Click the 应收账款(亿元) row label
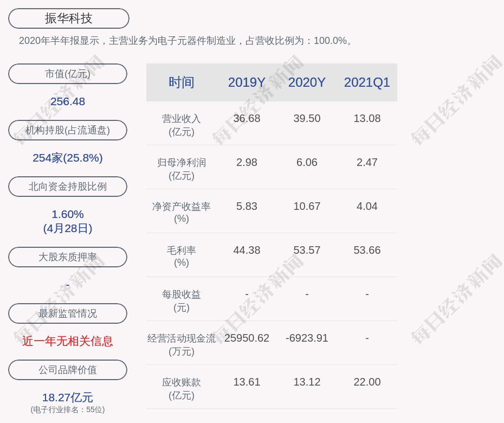The image size is (504, 423). (182, 389)
